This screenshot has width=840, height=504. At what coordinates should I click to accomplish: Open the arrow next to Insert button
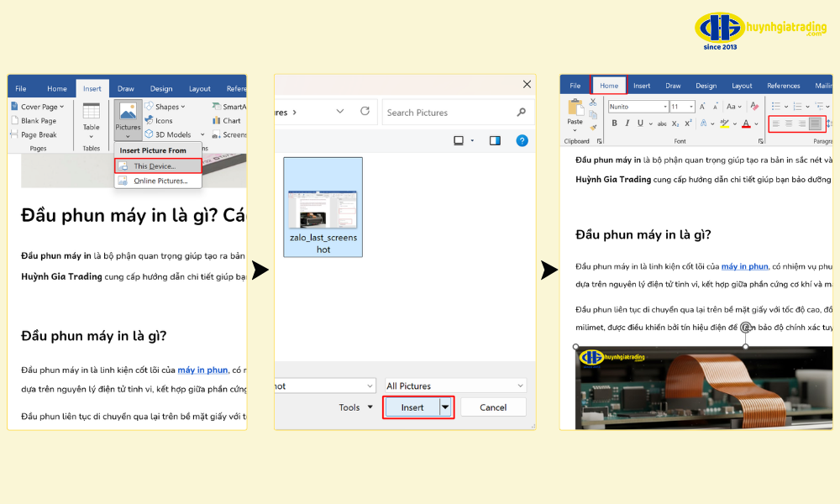tap(445, 407)
